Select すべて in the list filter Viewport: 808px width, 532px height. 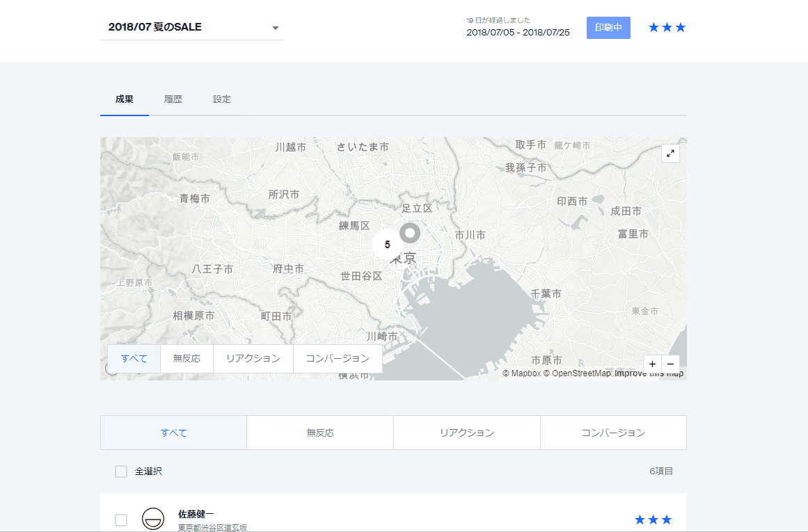[174, 433]
